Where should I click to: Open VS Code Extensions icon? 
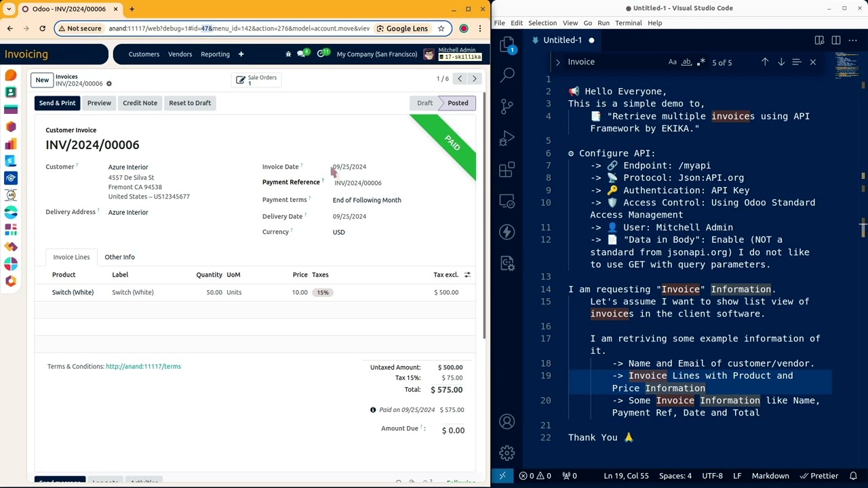[x=507, y=170]
